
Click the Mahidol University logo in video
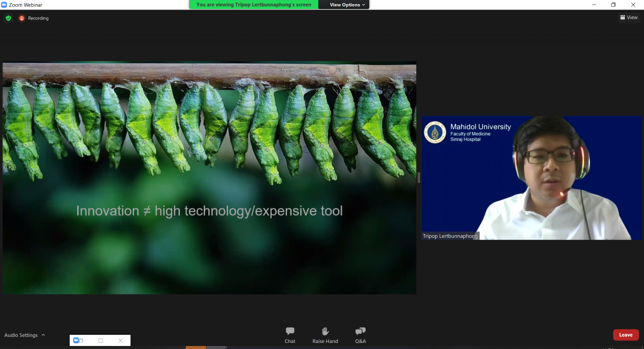[x=435, y=132]
